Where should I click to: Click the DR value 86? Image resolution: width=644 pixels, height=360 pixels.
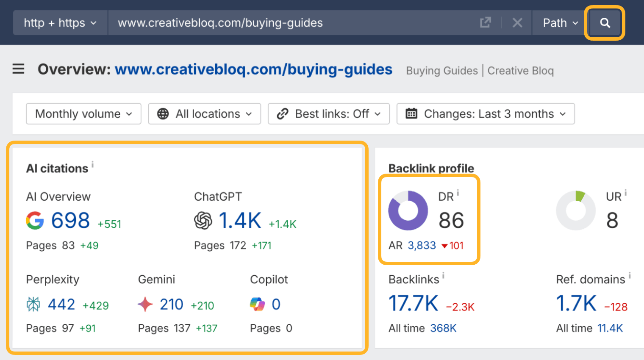[451, 221]
